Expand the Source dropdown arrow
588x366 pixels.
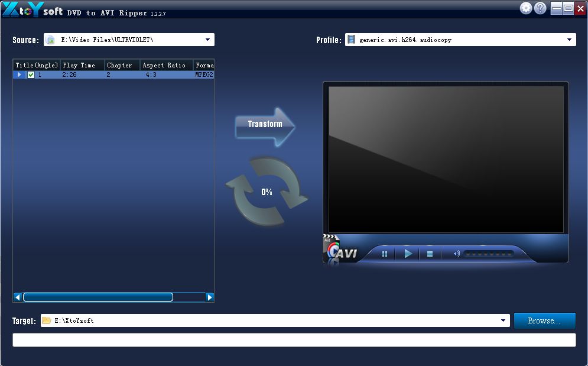208,40
